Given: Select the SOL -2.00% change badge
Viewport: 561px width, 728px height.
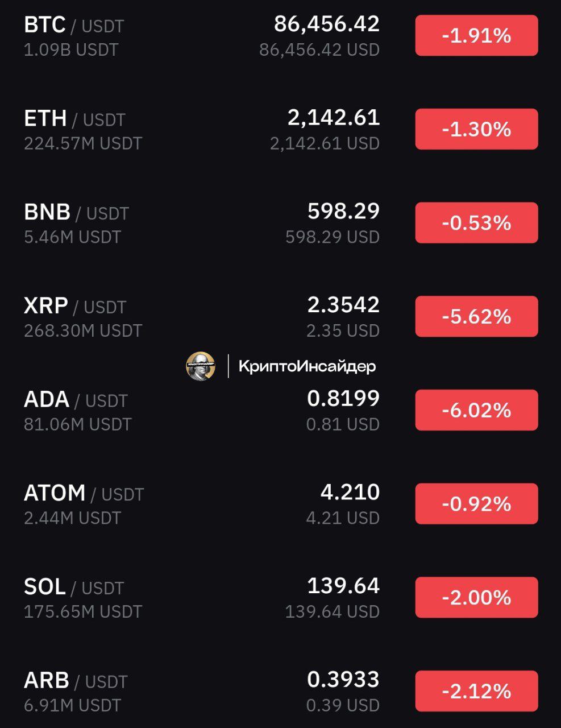Looking at the screenshot, I should click(x=476, y=598).
